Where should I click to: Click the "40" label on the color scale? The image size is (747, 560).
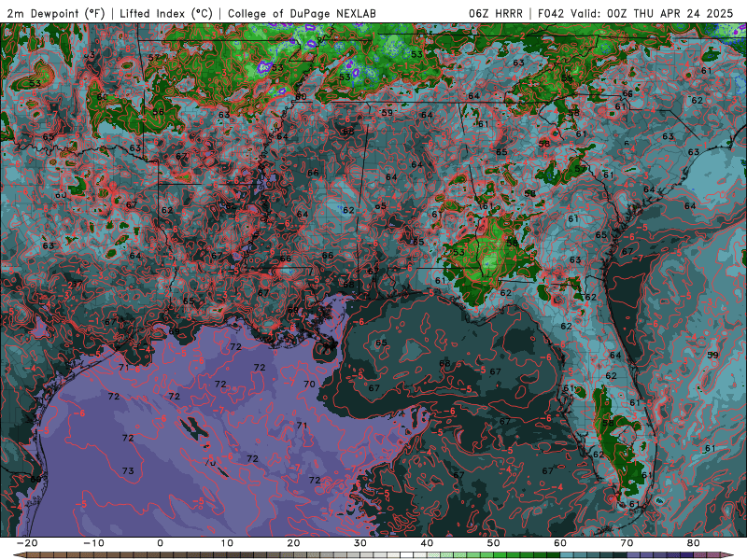point(427,543)
